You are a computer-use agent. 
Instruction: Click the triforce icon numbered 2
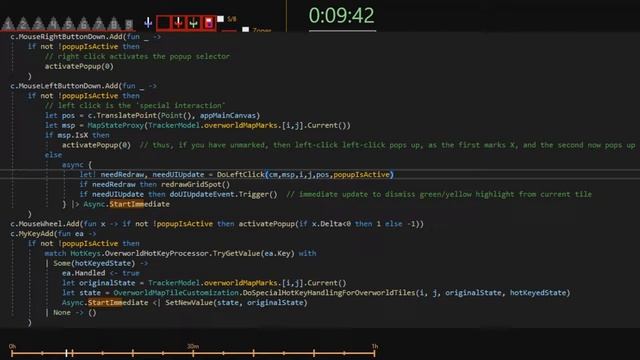click(23, 24)
